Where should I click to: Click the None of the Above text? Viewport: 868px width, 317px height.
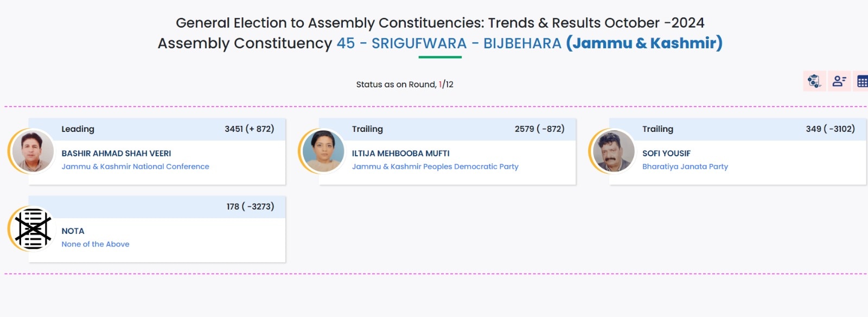95,244
